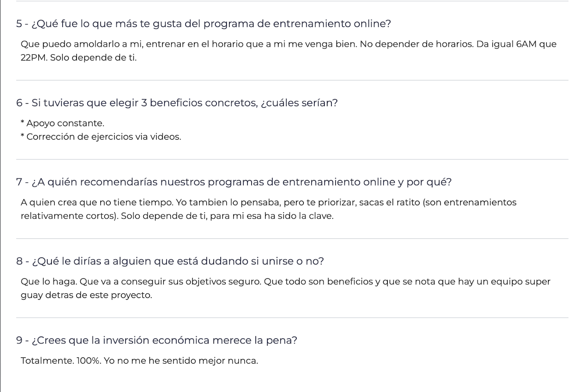Click the divider line above question 7
Viewport: 581px width, 392px height.
pyautogui.click(x=292, y=159)
